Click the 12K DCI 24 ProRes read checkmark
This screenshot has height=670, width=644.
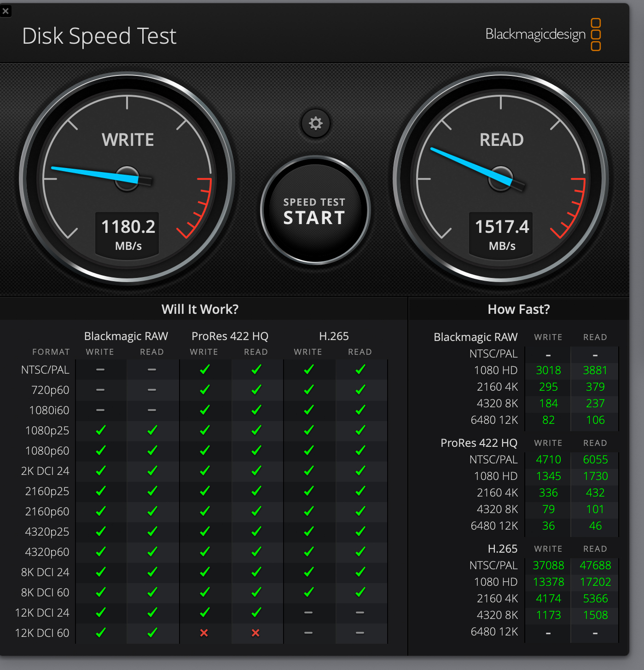click(x=256, y=612)
